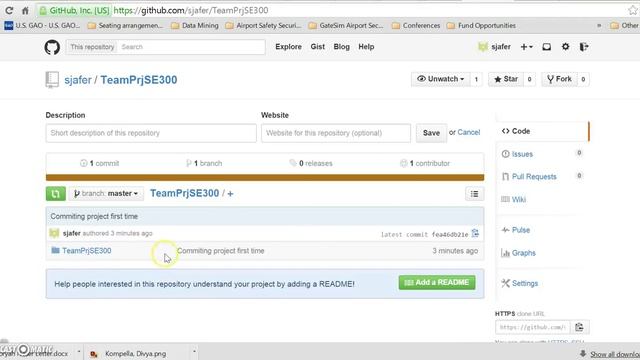
Task: Fork the repository
Action: click(x=559, y=79)
